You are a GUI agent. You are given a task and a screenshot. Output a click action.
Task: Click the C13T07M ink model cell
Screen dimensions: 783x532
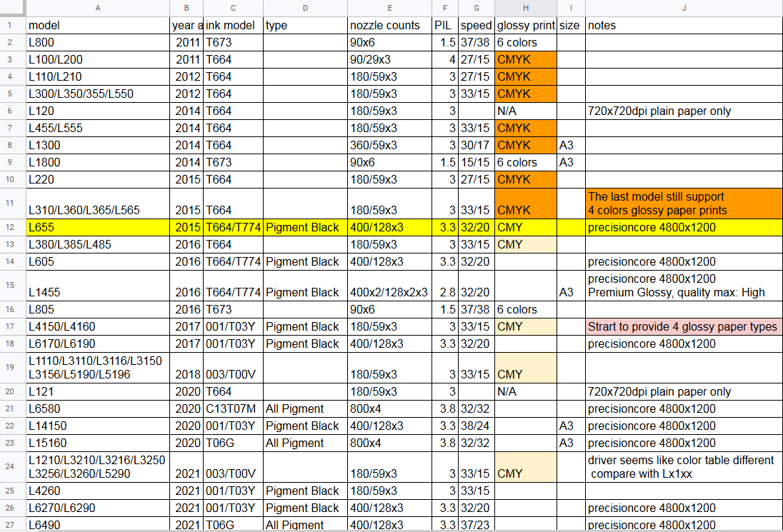pos(233,408)
